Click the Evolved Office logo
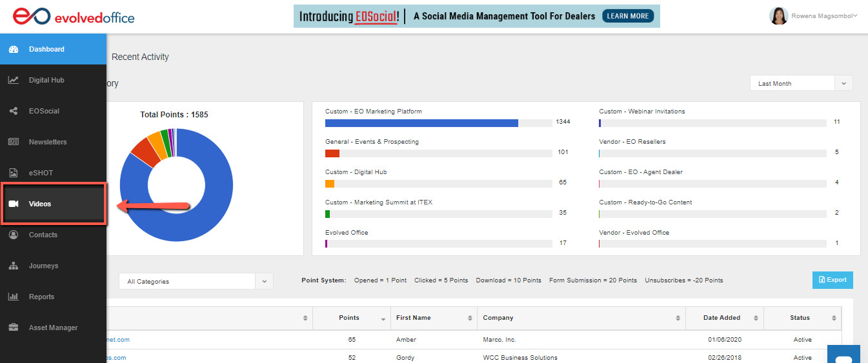Viewport: 868px width, 363px height. 74,17
